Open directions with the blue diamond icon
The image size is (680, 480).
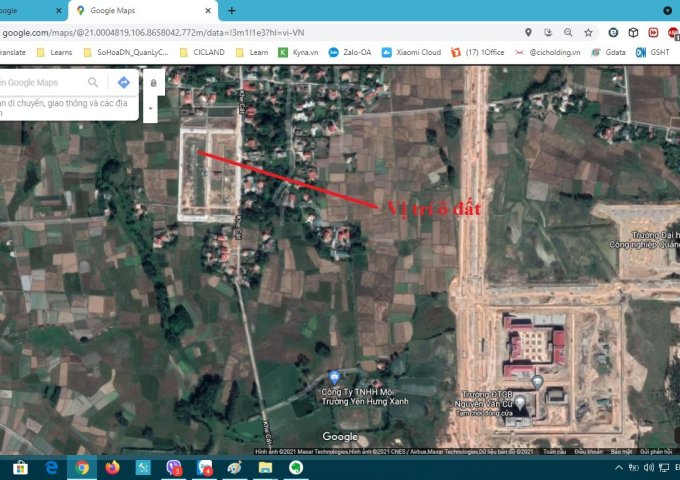click(x=123, y=82)
